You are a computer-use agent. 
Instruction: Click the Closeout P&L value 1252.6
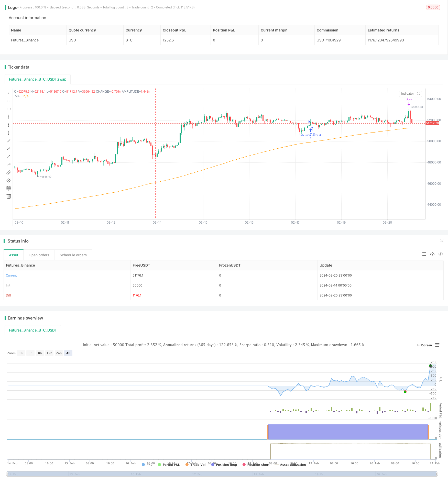[x=168, y=40]
